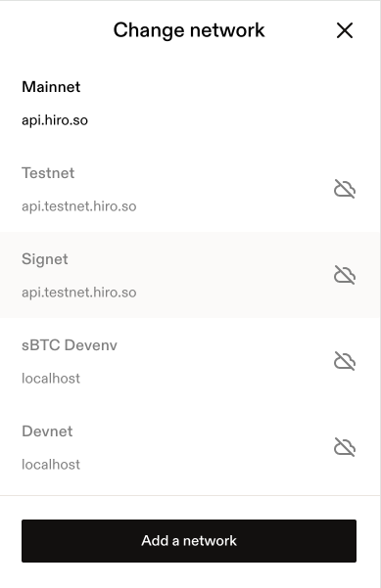Select the sBTC Devenv network
The image size is (381, 588).
190,361
